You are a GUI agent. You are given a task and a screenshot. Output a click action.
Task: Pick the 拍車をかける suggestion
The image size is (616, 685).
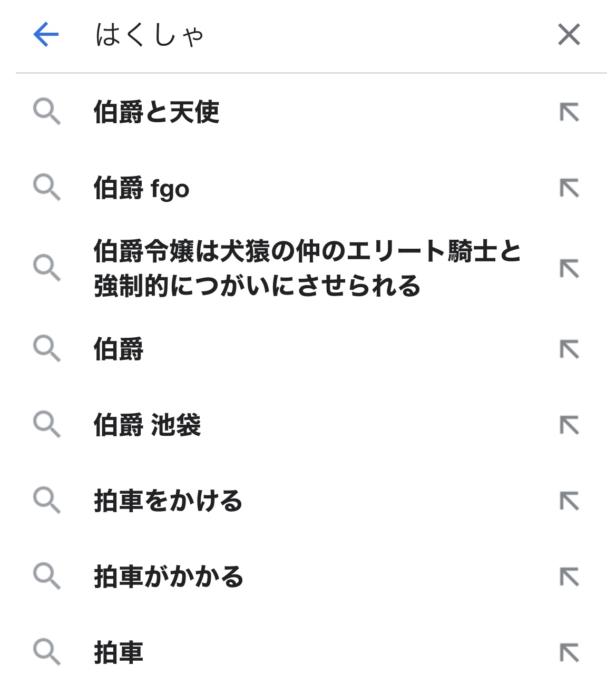coord(168,501)
